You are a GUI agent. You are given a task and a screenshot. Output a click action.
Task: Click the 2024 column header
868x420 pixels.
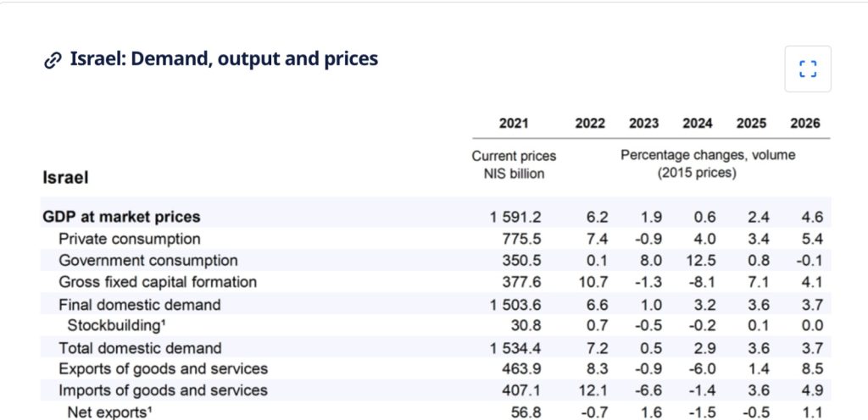click(698, 124)
